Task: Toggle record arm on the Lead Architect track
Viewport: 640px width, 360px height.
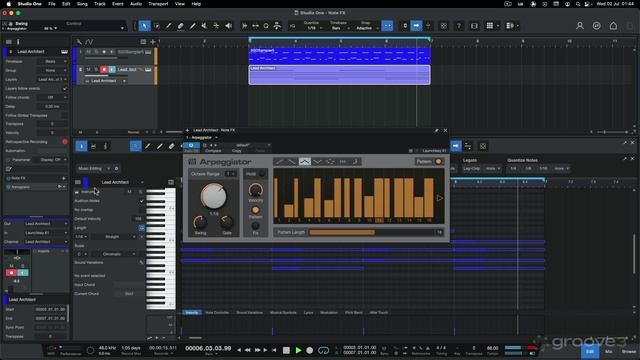Action: [104, 70]
